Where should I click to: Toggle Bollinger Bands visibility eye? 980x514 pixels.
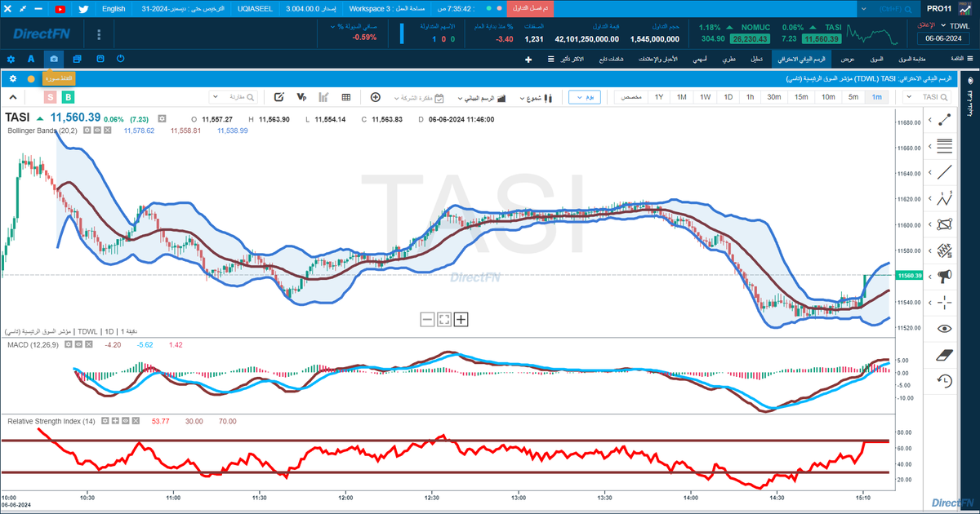[x=96, y=131]
